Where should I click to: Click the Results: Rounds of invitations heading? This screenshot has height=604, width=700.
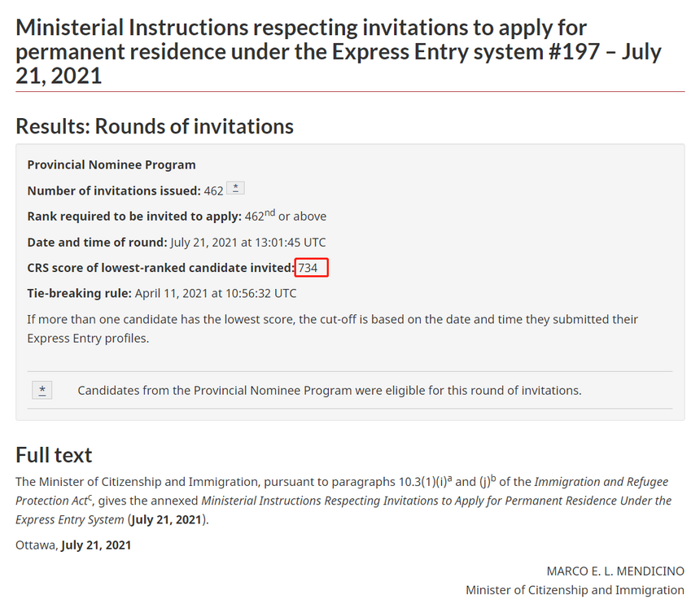tap(155, 126)
